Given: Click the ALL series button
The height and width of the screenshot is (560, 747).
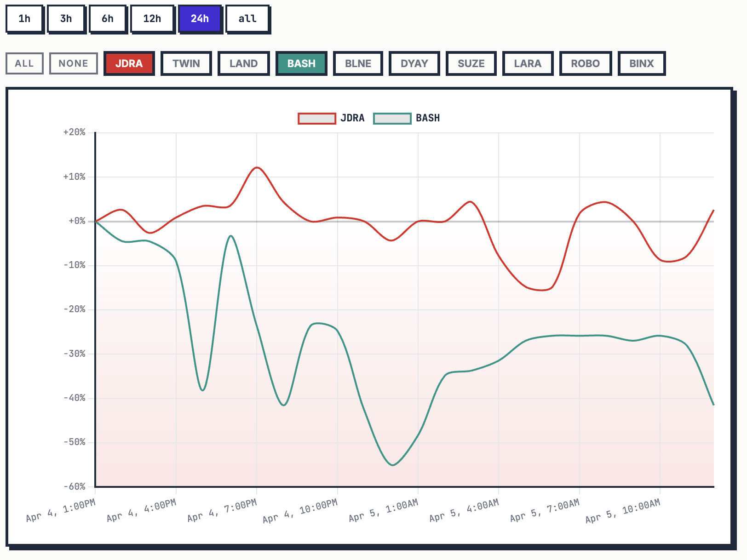Looking at the screenshot, I should click(x=24, y=63).
